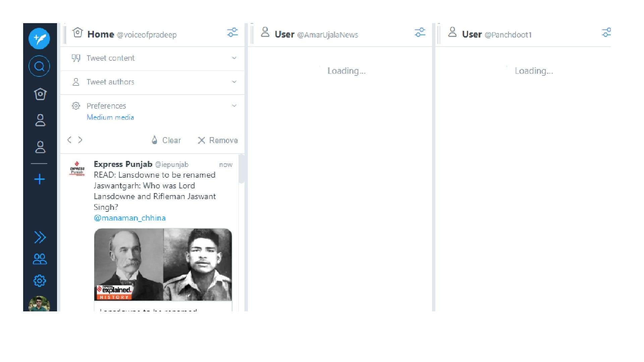
Task: Click the tweet text about Lansdowne renaming
Action: (155, 191)
